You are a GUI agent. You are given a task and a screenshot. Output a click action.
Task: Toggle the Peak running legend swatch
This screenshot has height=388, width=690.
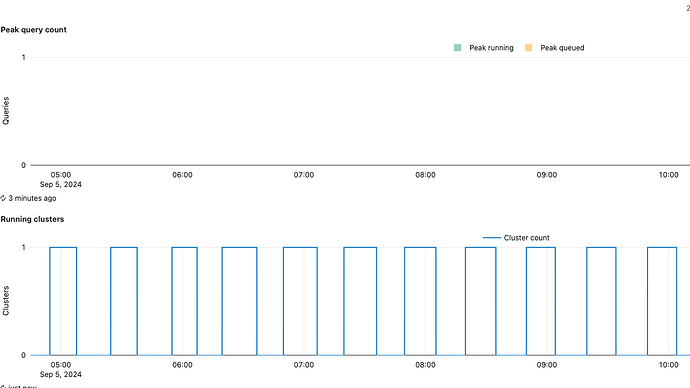click(x=457, y=48)
